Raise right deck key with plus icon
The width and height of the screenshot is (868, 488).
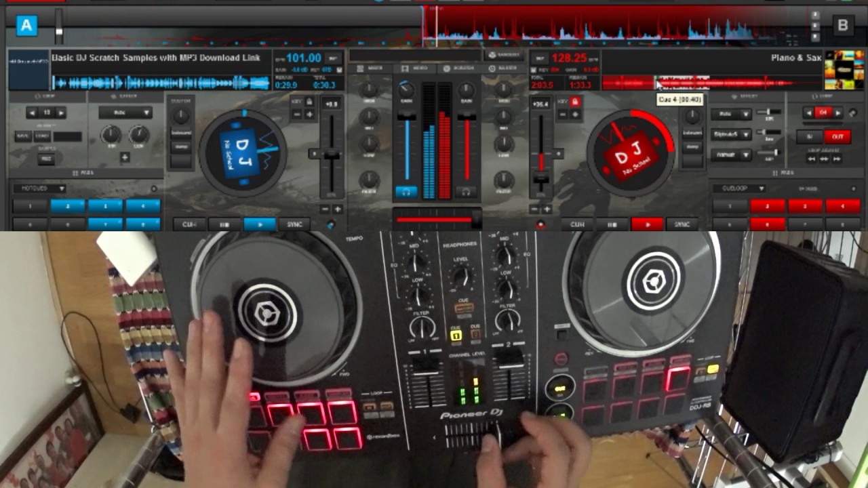click(x=575, y=114)
